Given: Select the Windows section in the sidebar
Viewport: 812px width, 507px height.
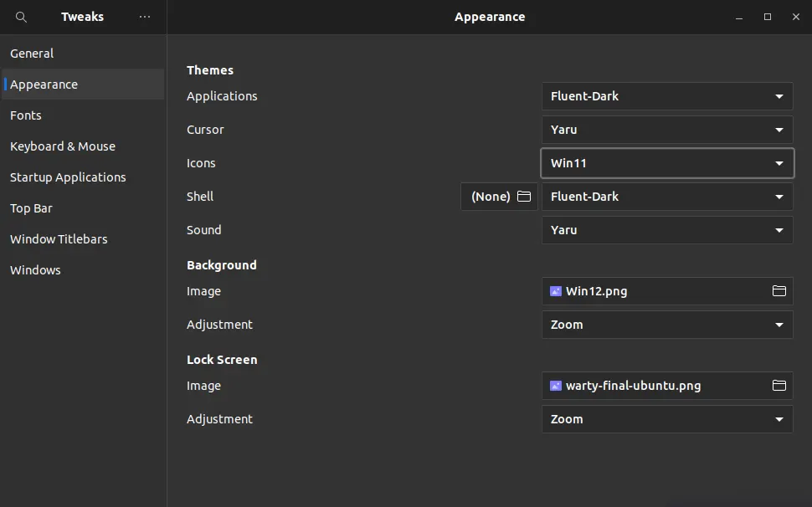Looking at the screenshot, I should click(x=35, y=269).
